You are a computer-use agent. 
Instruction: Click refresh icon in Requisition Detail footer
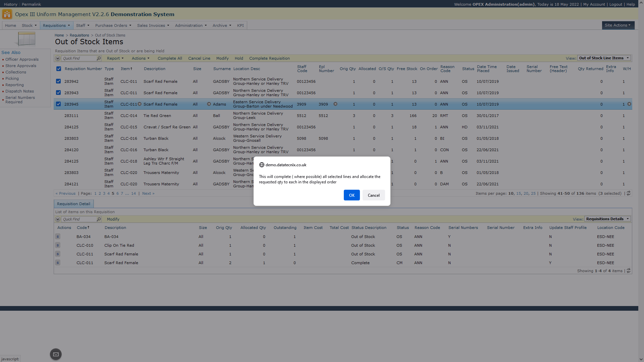(629, 271)
